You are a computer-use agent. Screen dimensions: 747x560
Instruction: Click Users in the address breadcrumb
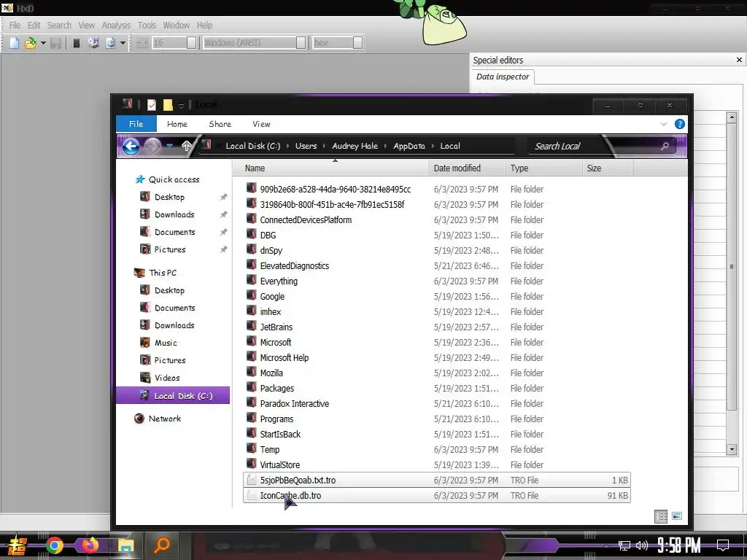pos(306,146)
